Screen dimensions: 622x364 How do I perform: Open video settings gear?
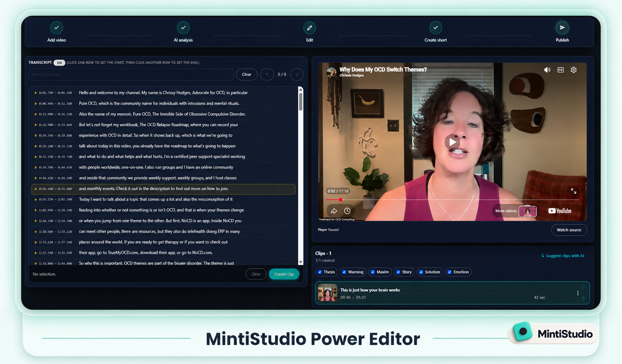click(574, 70)
